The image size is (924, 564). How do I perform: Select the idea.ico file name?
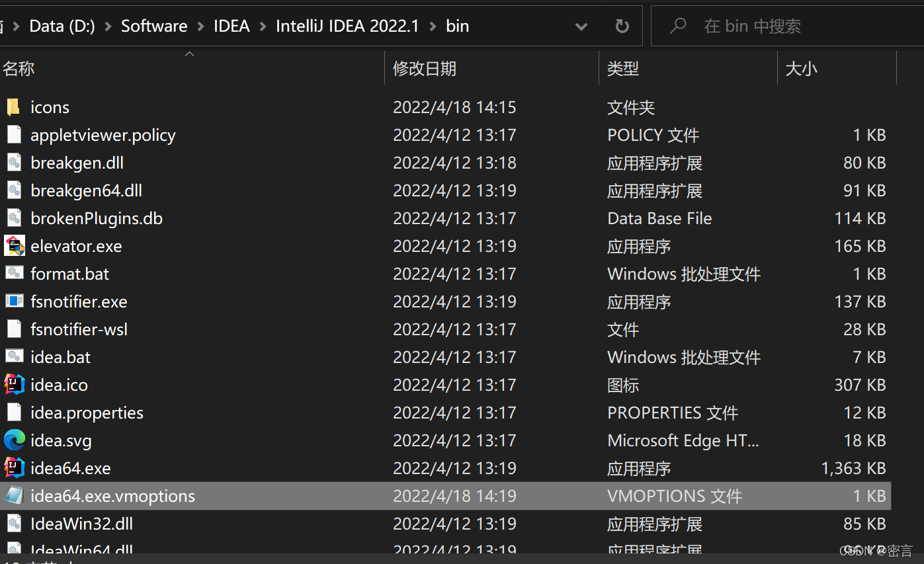point(59,385)
